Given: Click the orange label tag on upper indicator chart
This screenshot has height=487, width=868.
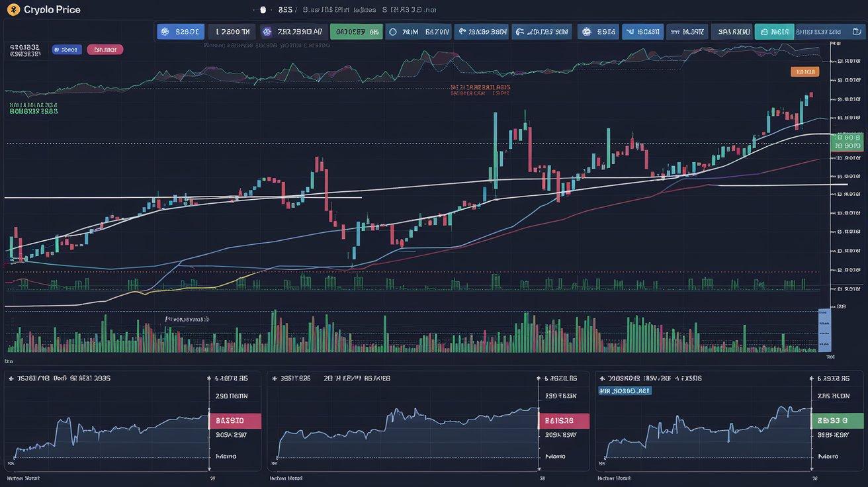Looking at the screenshot, I should click(805, 71).
